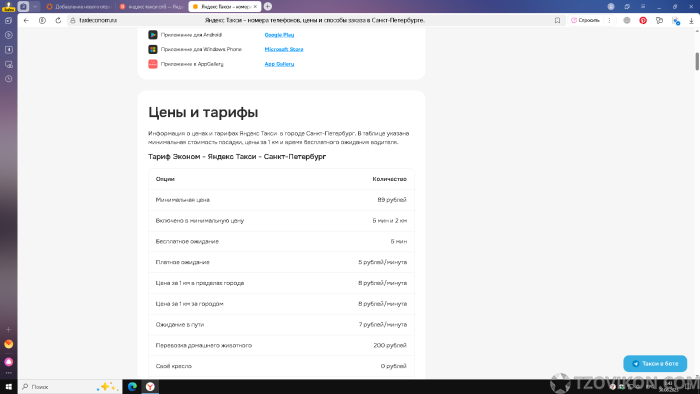
Task: Switch to the яндекс такси спб tab
Action: pos(152,6)
